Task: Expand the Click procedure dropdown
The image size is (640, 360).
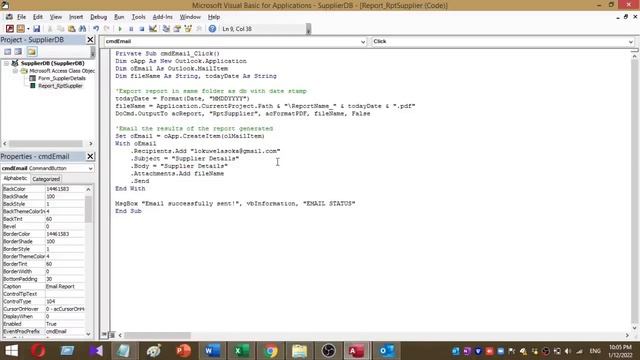Action: 631,42
